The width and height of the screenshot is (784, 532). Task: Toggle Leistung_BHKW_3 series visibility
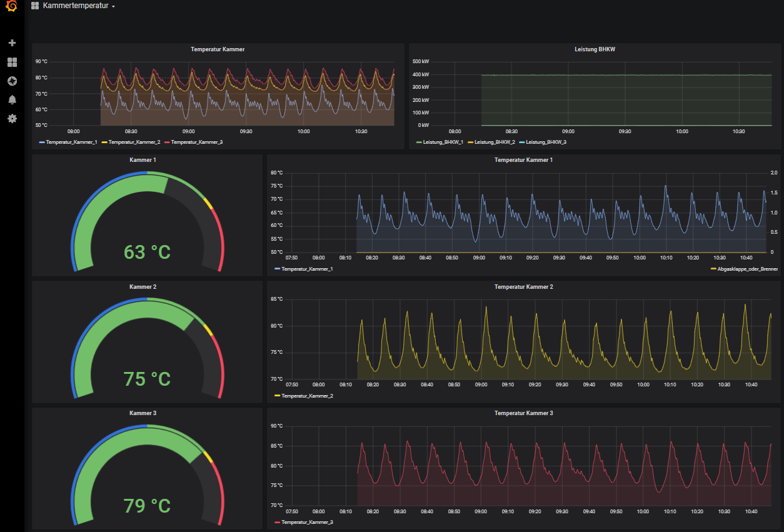pyautogui.click(x=546, y=143)
